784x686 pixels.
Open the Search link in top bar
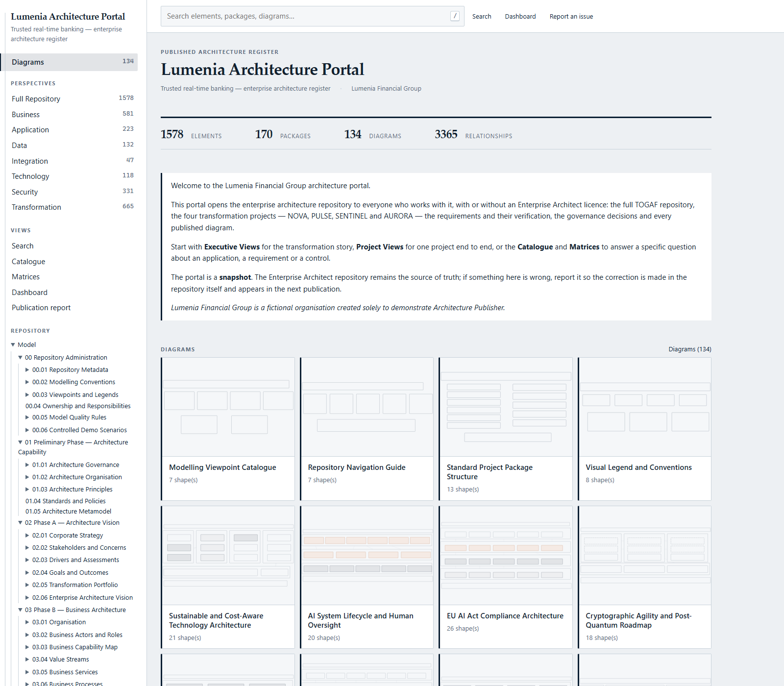tap(482, 16)
